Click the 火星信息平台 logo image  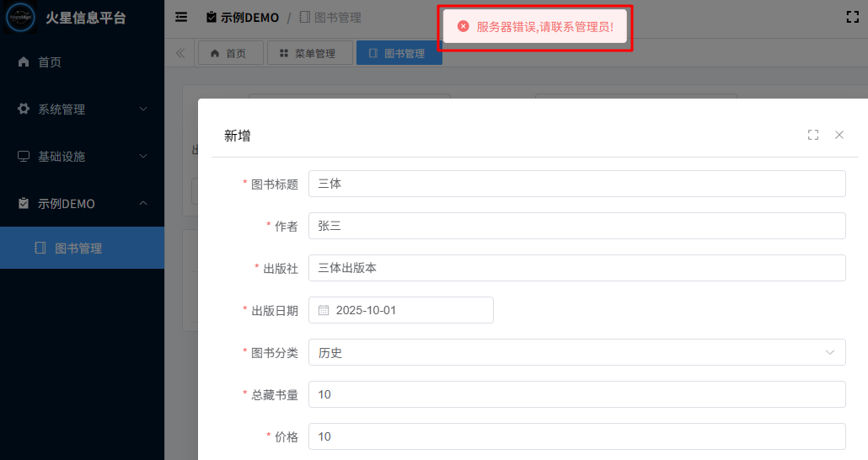[x=20, y=17]
